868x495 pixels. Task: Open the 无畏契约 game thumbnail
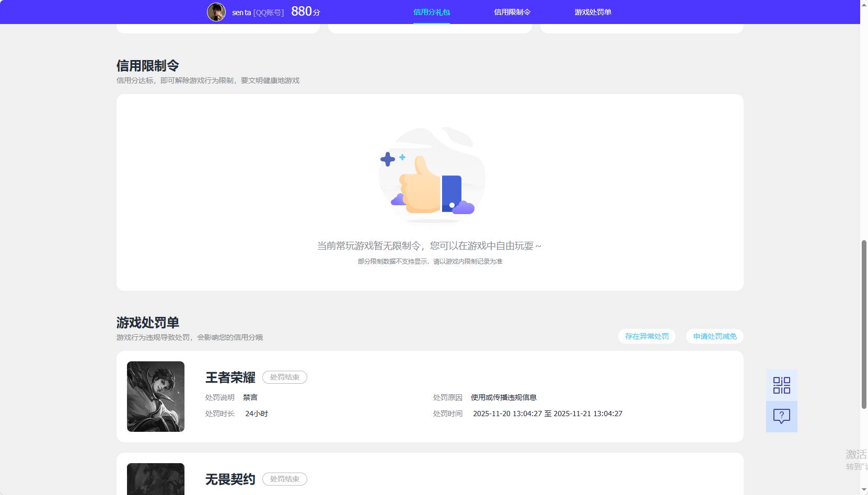[x=156, y=479]
